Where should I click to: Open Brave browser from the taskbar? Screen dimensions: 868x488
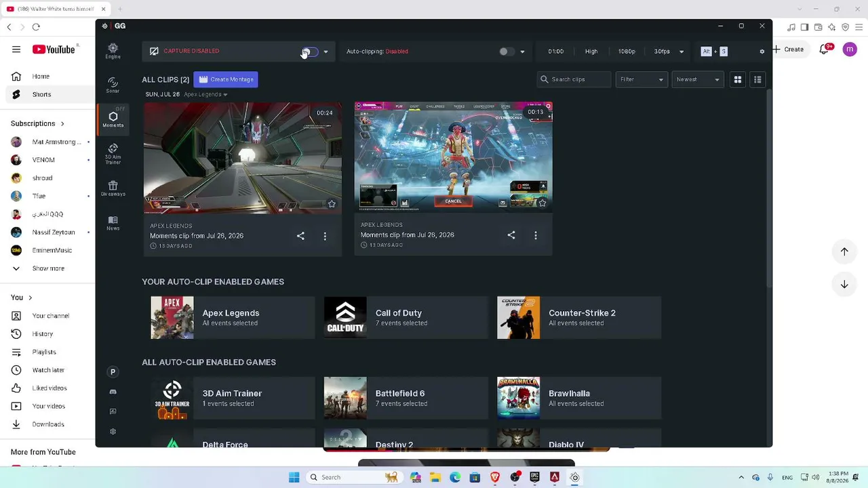(495, 477)
